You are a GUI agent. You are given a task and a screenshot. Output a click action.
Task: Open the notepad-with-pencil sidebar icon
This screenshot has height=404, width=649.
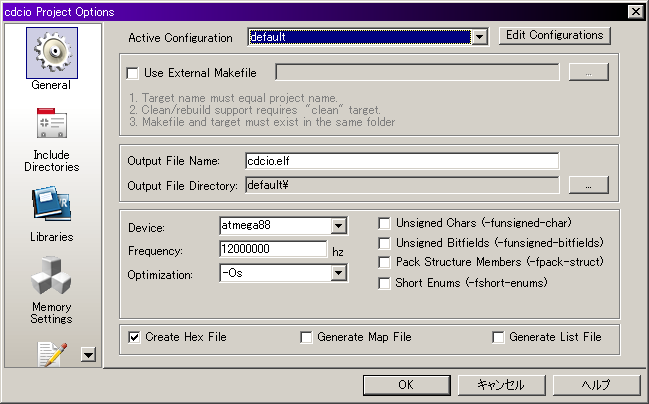tap(52, 354)
